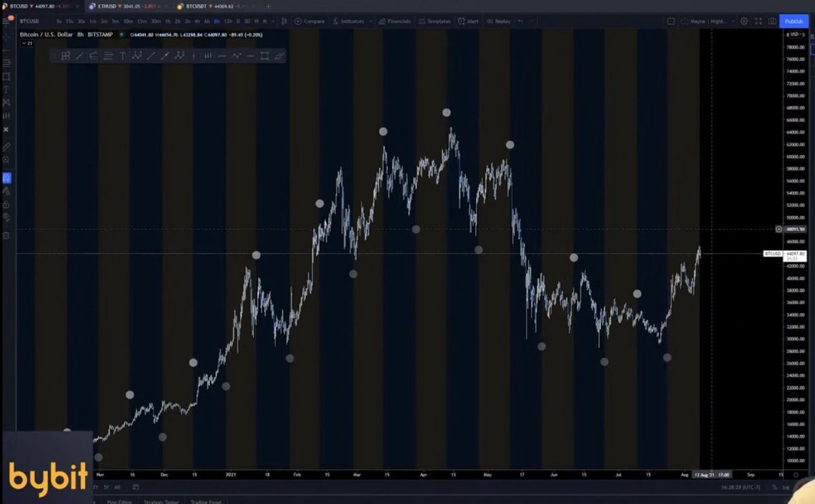Open the USD currency dropdown on price scale
Screen dimensions: 815x504
pyautogui.click(x=795, y=35)
